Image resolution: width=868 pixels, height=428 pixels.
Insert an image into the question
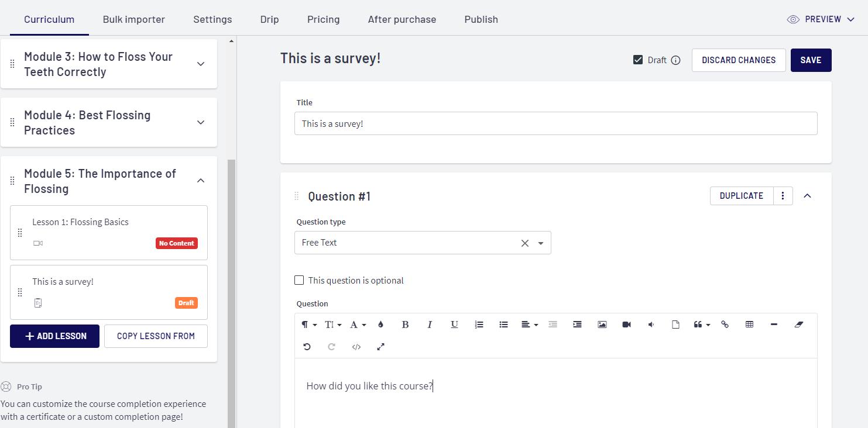[602, 325]
